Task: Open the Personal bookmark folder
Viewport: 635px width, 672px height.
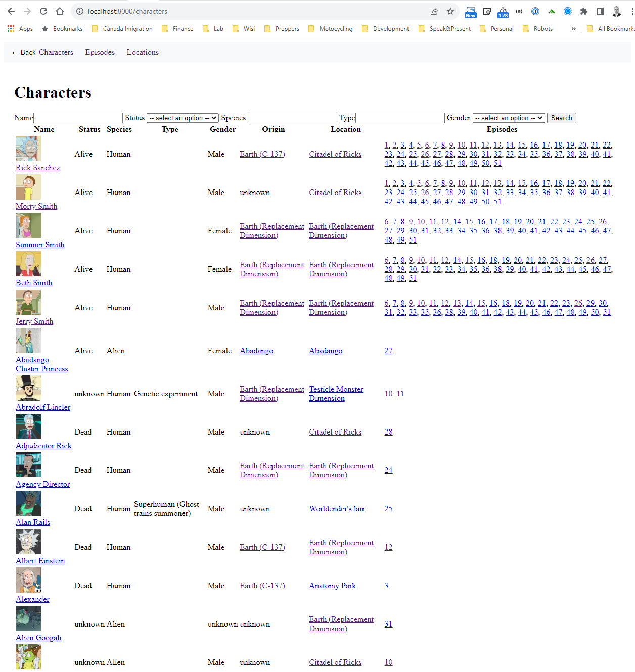Action: [496, 29]
